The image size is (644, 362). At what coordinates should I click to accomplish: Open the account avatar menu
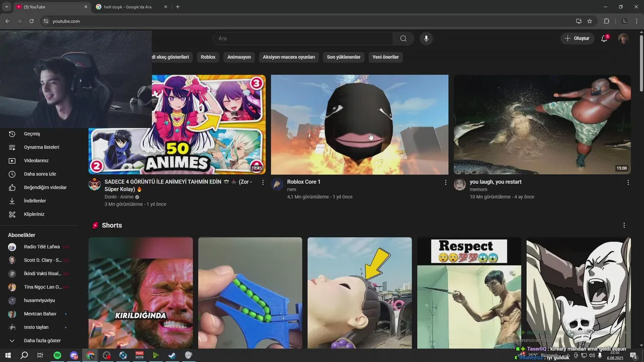623,39
